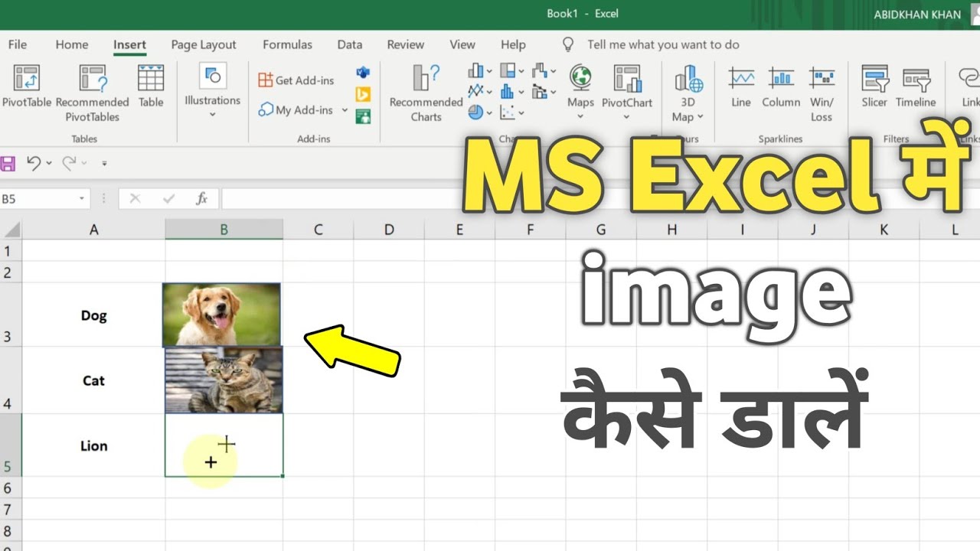Insert a Line sparkline
The image size is (980, 551).
click(x=741, y=86)
